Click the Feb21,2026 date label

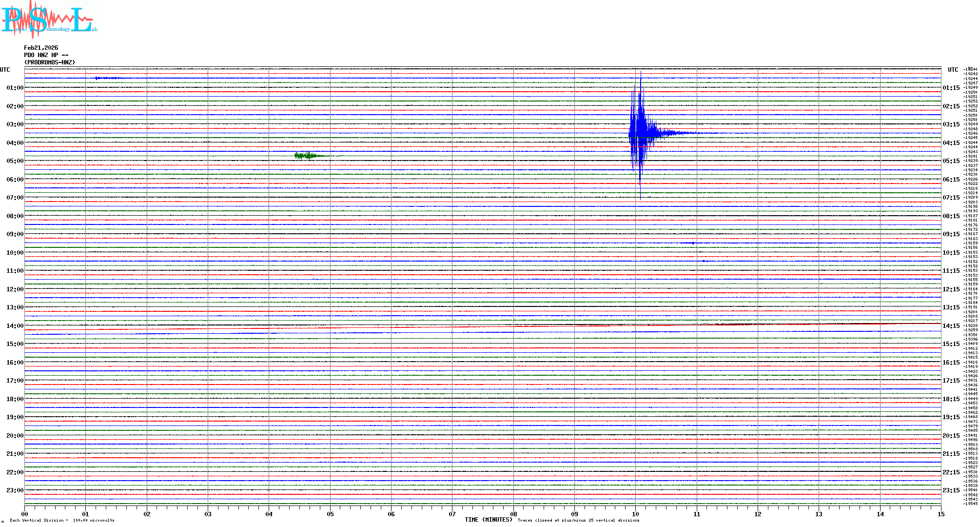coord(41,48)
